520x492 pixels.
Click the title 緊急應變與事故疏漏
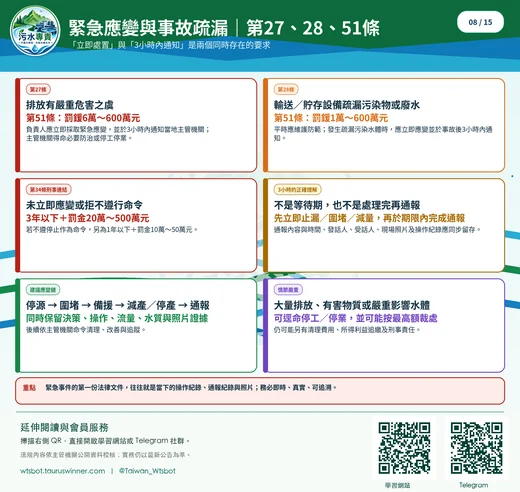tap(148, 27)
